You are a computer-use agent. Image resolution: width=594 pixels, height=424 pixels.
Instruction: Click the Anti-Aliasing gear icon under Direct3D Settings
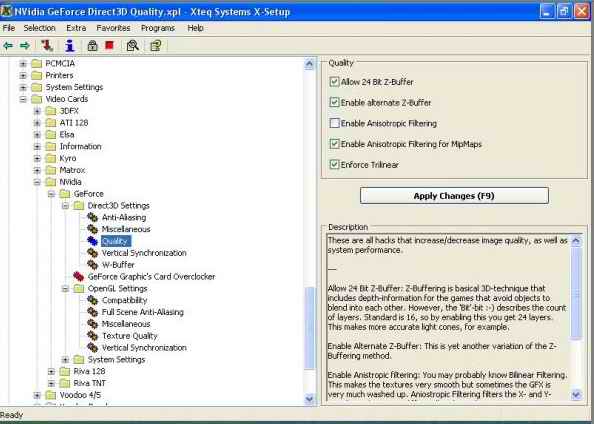click(x=92, y=217)
